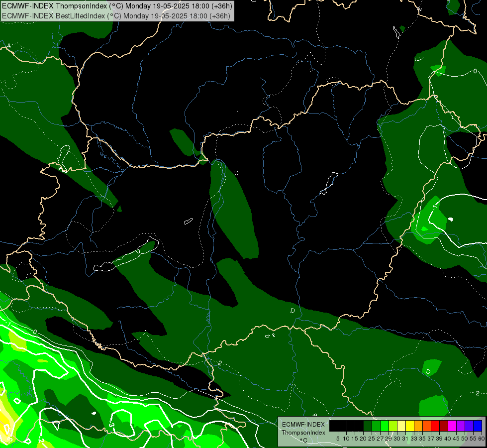Viewport: 487px width, 448px height.
Task: Click legend tick value 60
Action: point(481,439)
